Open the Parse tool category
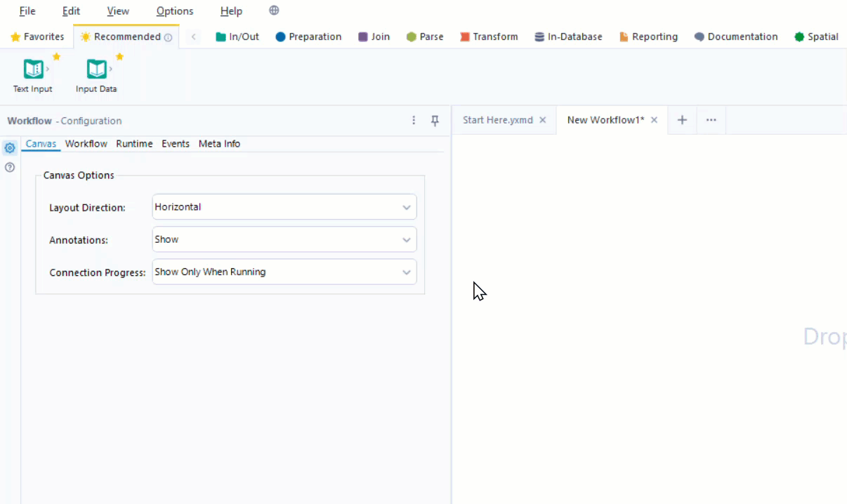The image size is (847, 504). (425, 37)
